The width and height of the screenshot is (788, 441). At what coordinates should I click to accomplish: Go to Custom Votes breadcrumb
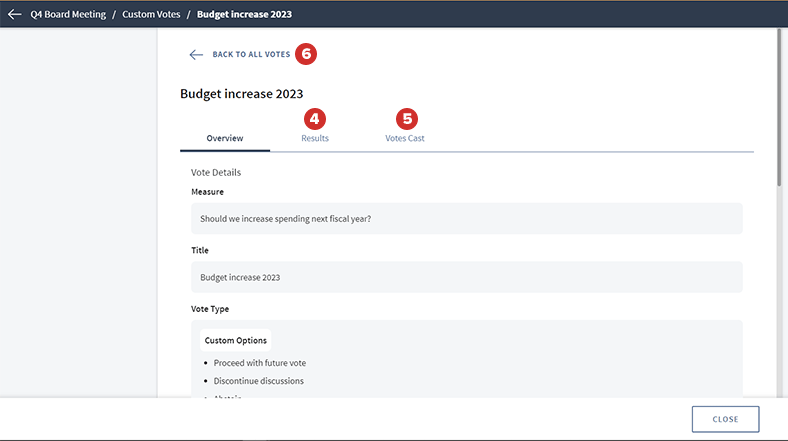150,14
